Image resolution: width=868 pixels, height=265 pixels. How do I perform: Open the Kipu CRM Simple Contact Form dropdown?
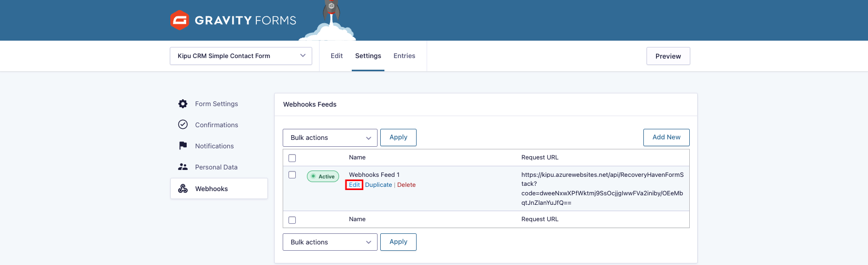pos(241,56)
